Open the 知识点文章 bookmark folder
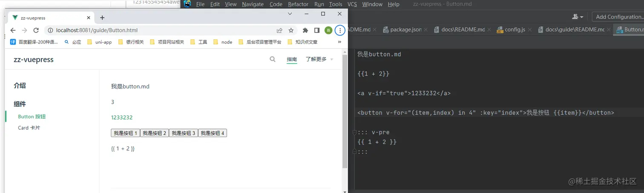The width and height of the screenshot is (644, 193). (302, 42)
